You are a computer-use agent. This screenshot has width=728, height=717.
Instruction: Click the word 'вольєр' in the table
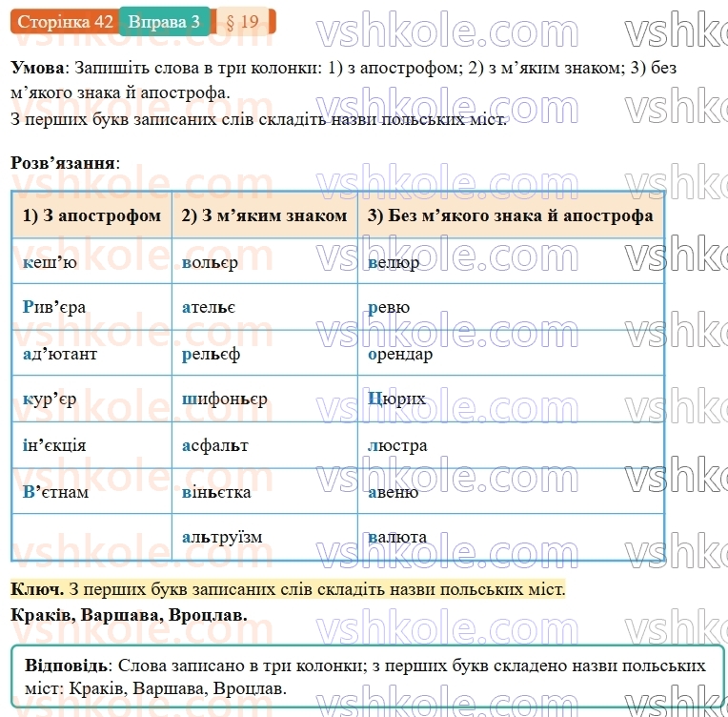click(210, 262)
